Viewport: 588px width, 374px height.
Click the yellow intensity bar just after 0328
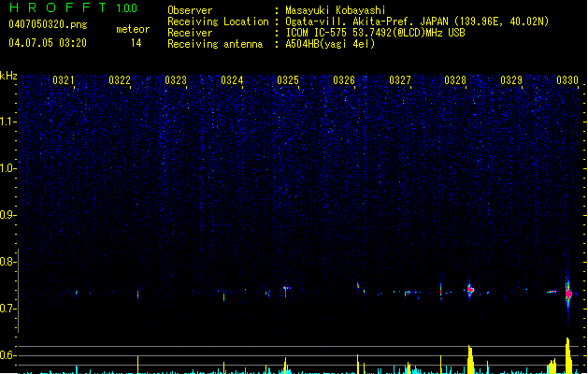(470, 360)
